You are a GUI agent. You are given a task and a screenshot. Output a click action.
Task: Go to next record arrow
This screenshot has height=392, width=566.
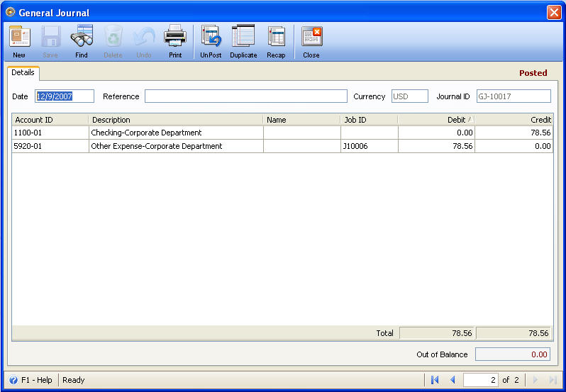point(536,380)
